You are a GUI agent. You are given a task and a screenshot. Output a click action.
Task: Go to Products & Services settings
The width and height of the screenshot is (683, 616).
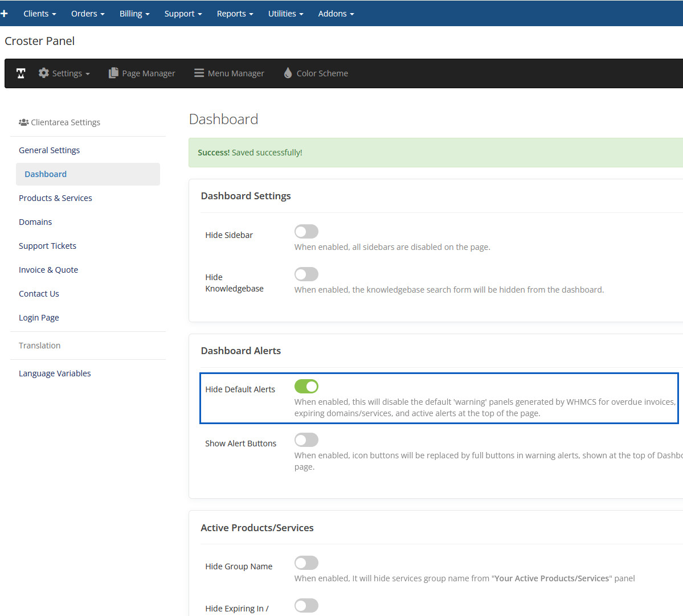[55, 198]
